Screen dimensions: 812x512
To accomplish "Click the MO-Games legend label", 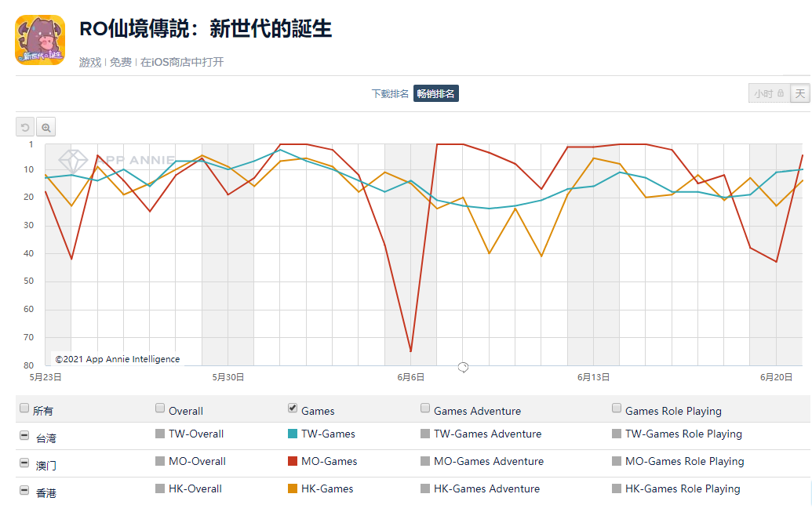I will [x=330, y=461].
